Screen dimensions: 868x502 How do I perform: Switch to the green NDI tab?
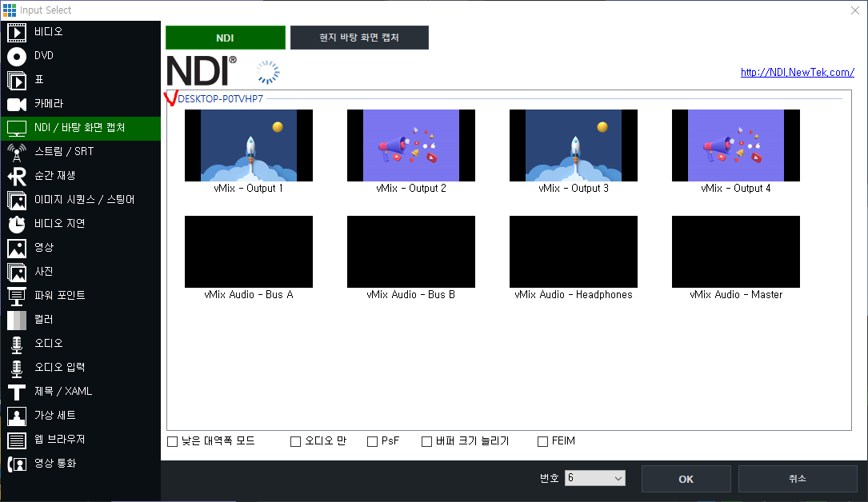(226, 38)
